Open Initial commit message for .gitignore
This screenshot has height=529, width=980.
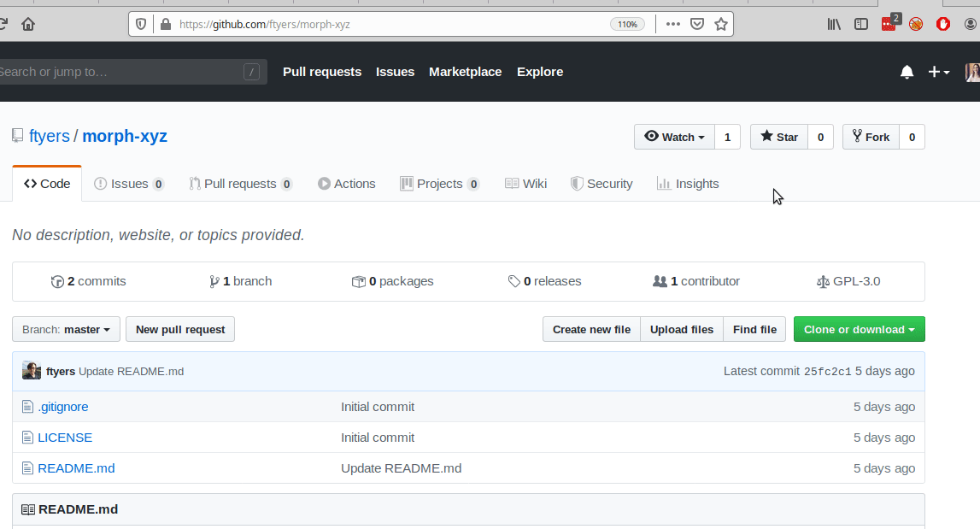click(x=378, y=407)
